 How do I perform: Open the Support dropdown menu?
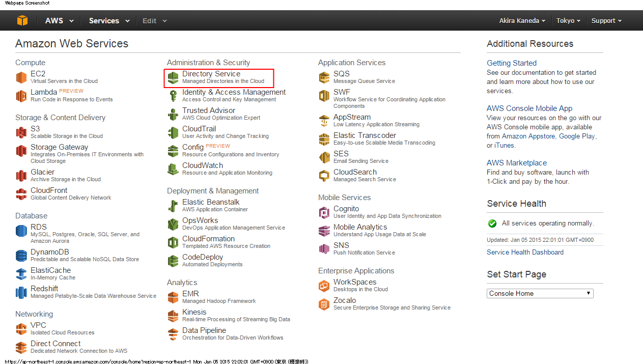[x=606, y=21]
